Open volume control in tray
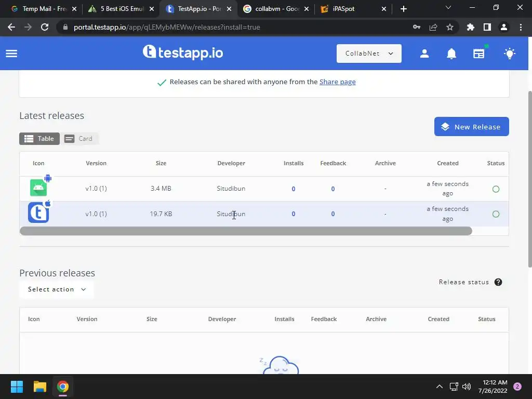The image size is (532, 399). click(467, 387)
